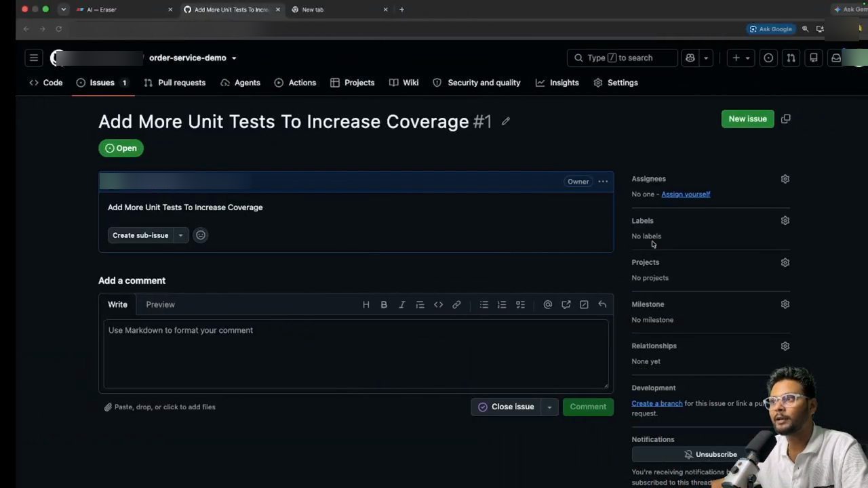Viewport: 868px width, 488px height.
Task: Open the Milestone gear settings
Action: pyautogui.click(x=785, y=304)
